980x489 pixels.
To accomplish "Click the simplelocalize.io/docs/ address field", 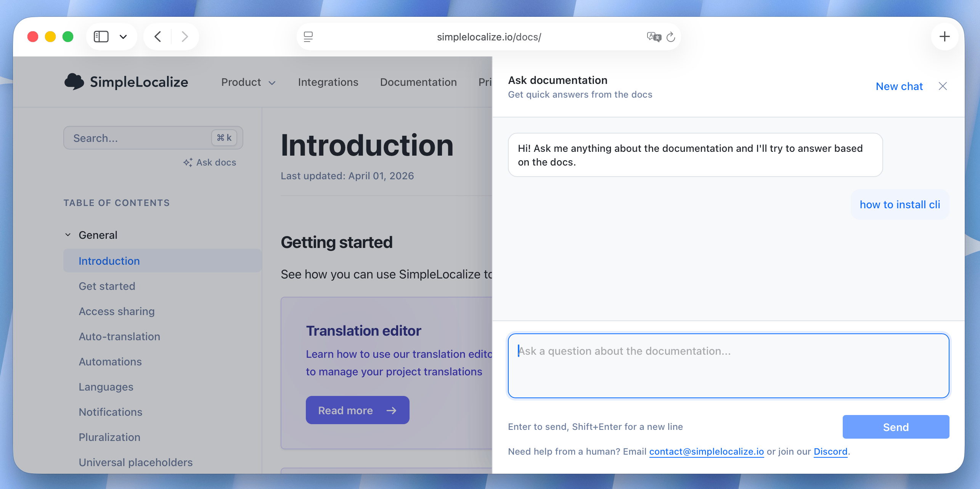I will pyautogui.click(x=489, y=37).
